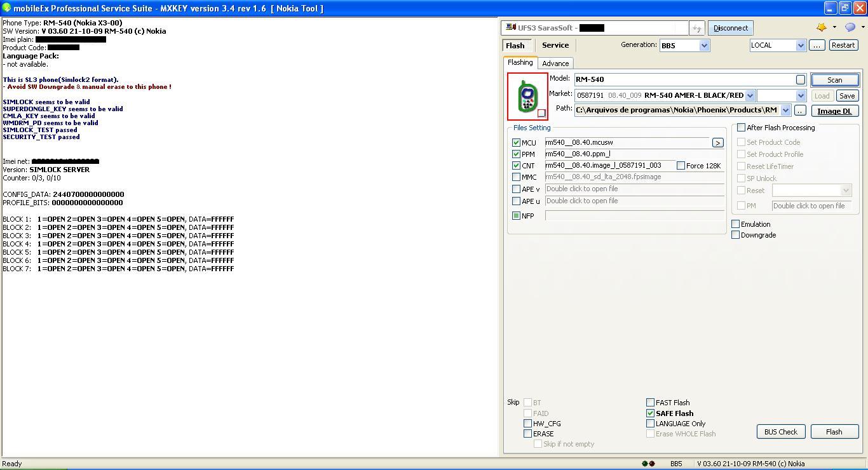
Task: Click the Flash button at bottom right
Action: [x=834, y=432]
